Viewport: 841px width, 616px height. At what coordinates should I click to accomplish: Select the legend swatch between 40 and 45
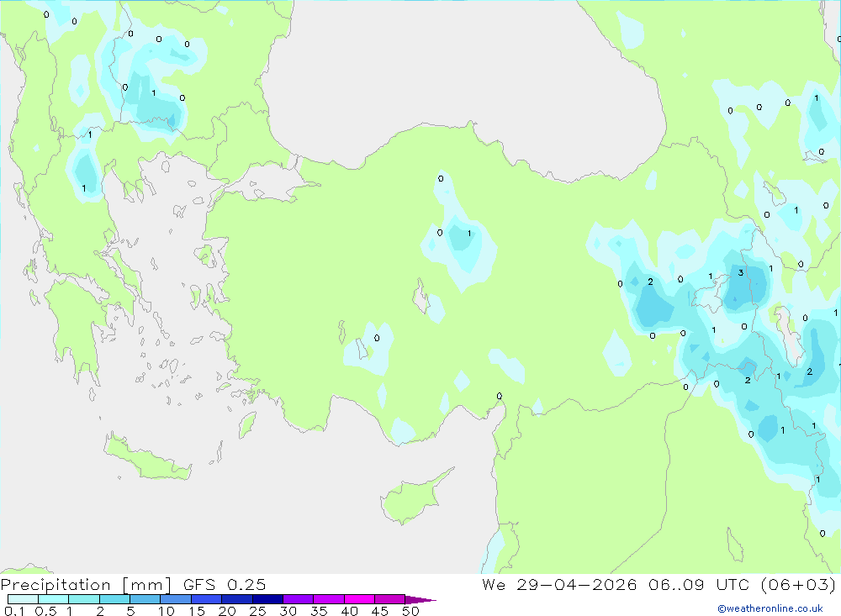point(359,599)
